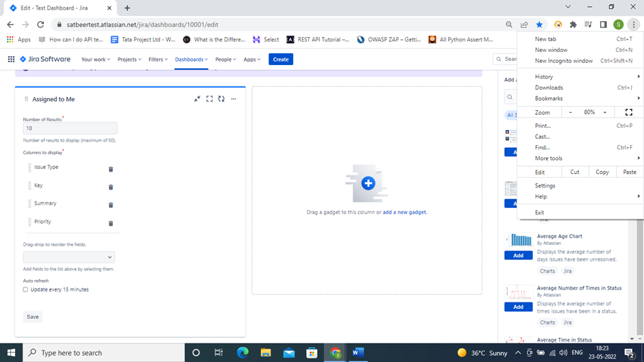Toggle Chrome fullscreen mode in the Zoom row
Viewport: 644px width, 362px height.
628,112
